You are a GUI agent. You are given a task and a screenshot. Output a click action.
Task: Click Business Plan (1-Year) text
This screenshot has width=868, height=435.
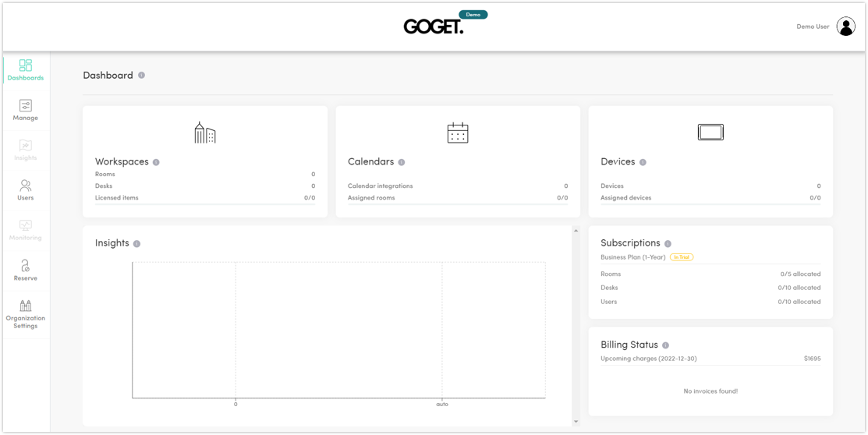(x=632, y=257)
